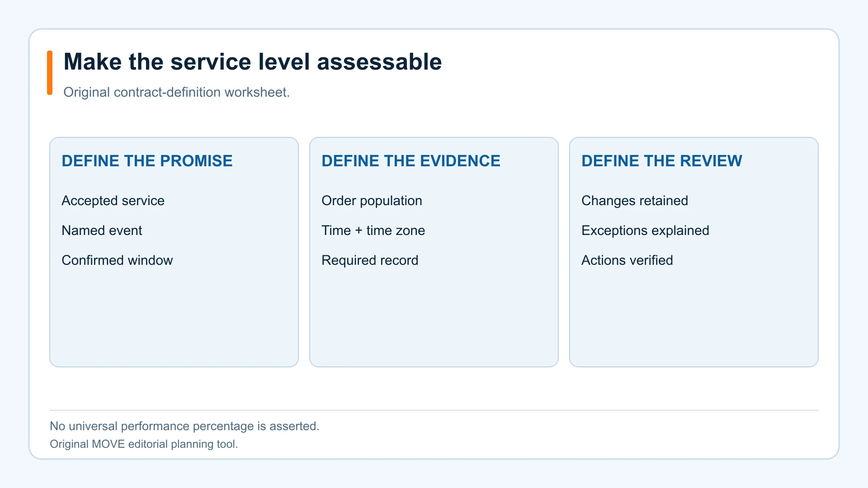Click the "Required record" line
The height and width of the screenshot is (488, 868).
(x=370, y=260)
